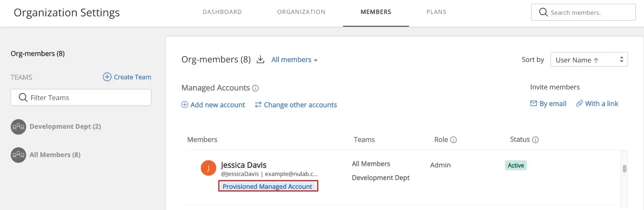Open the All members filter dropdown
This screenshot has width=644, height=210.
click(294, 60)
